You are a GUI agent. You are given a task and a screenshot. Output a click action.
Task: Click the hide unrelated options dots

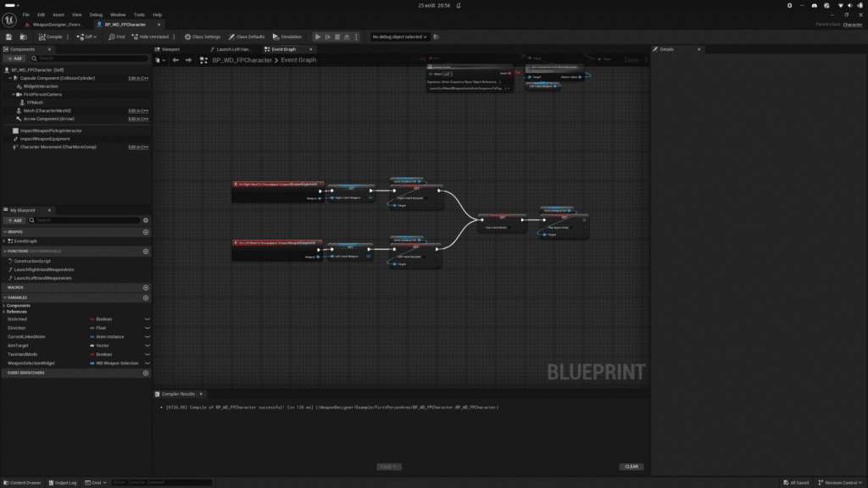(x=175, y=37)
